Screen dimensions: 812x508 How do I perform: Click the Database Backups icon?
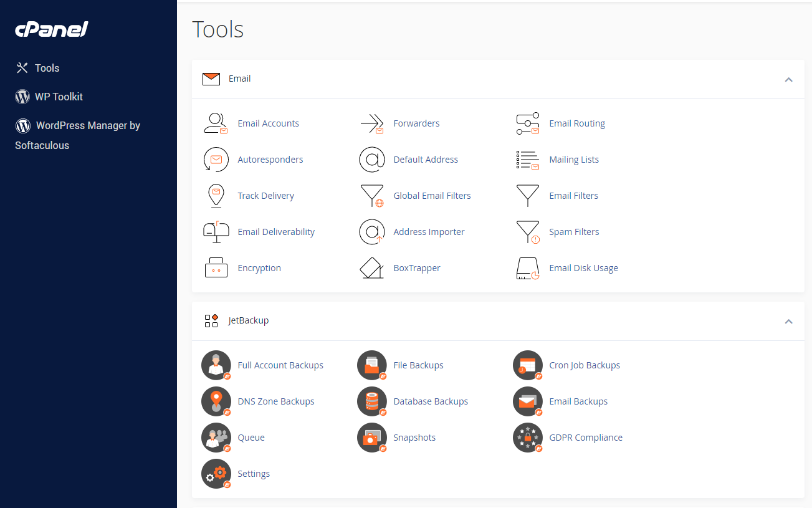(x=372, y=401)
